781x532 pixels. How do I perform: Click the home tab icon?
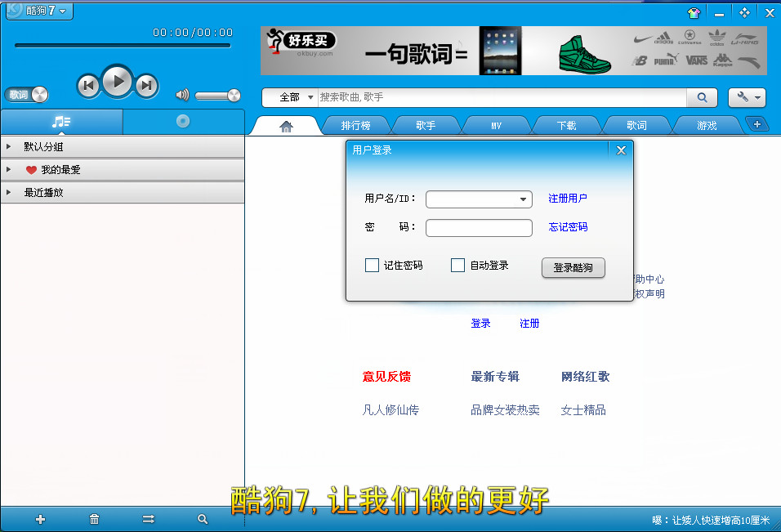click(286, 126)
